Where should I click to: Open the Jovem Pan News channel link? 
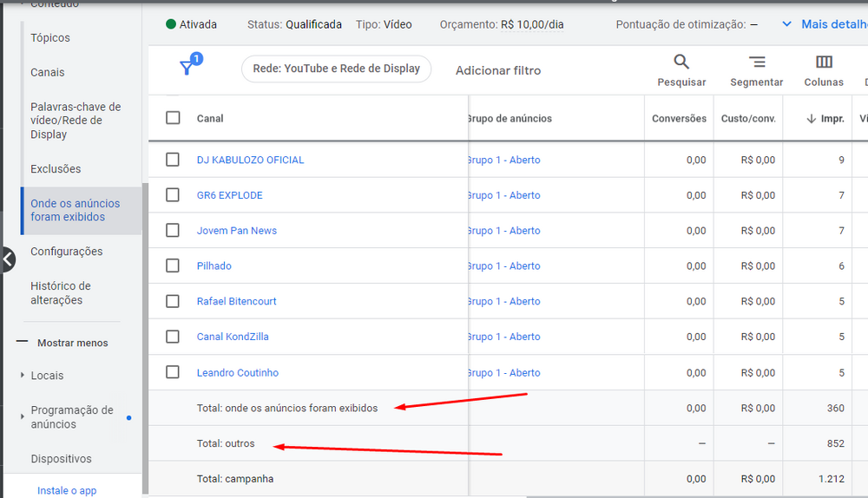237,231
